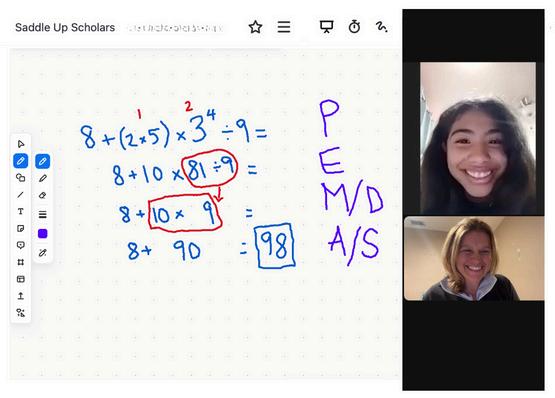The image size is (555, 398).
Task: Select the Comment tool
Action: pos(21,245)
